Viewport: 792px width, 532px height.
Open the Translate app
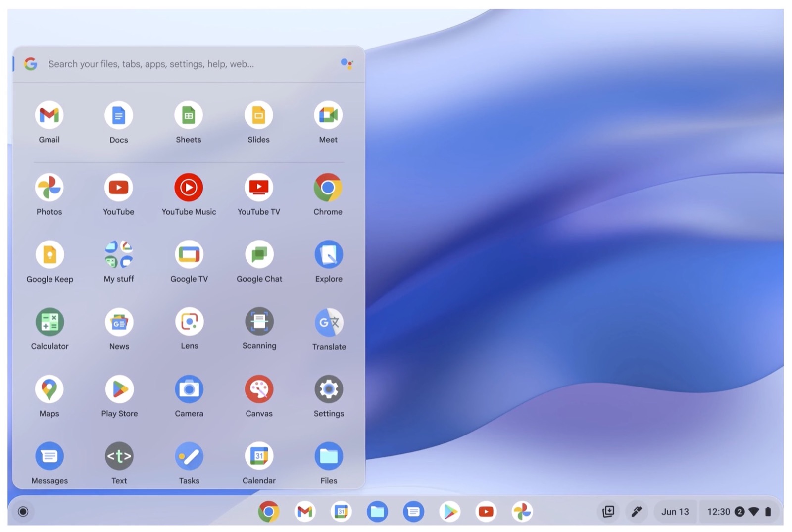coord(329,323)
